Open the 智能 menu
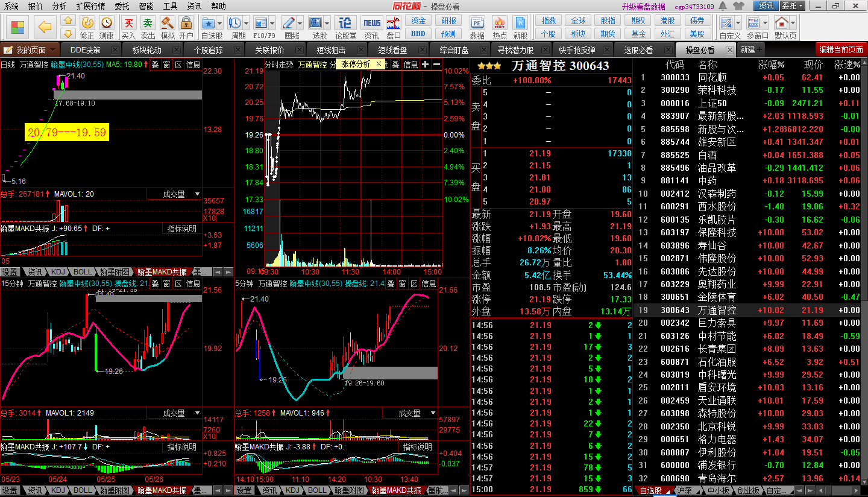Image resolution: width=868 pixels, height=497 pixels. pyautogui.click(x=146, y=6)
